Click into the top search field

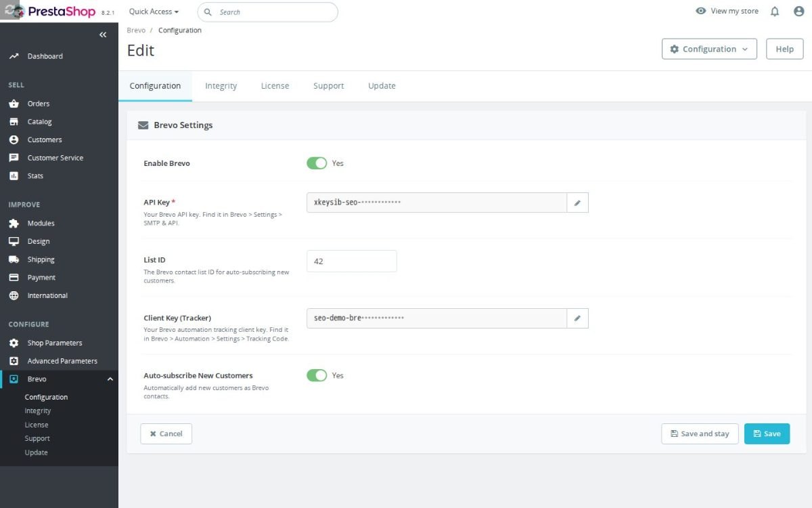coord(267,12)
